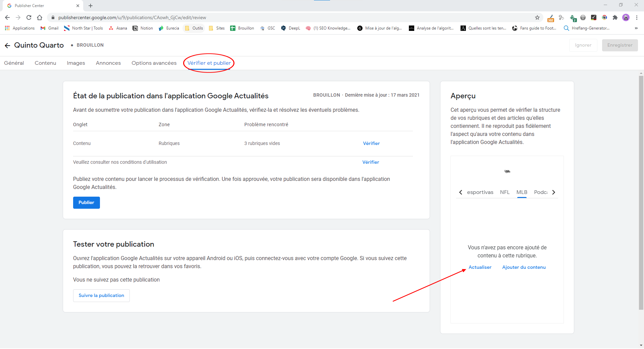Expand hidden bookmarks overflow chevron
Screen dimensions: 644x349
636,28
